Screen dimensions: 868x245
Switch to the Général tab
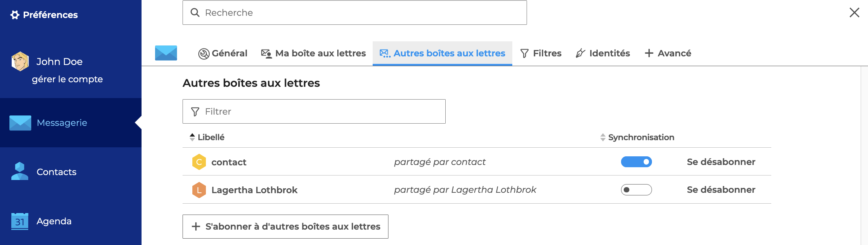point(223,53)
